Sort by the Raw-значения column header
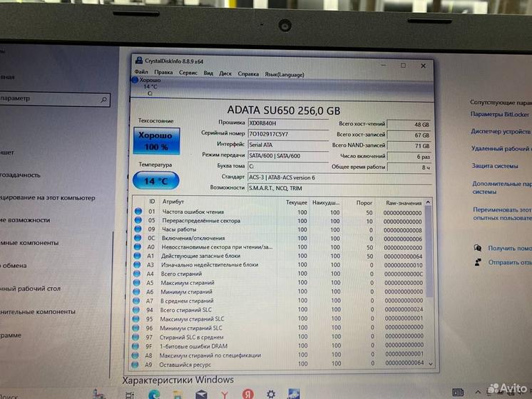Viewport: 532px width, 399px height. point(404,203)
